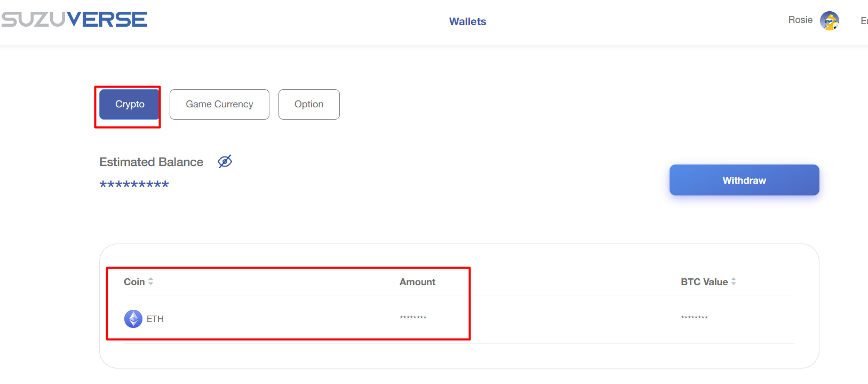The image size is (868, 384).
Task: Click the masked BTC value for ETH
Action: coord(694,318)
